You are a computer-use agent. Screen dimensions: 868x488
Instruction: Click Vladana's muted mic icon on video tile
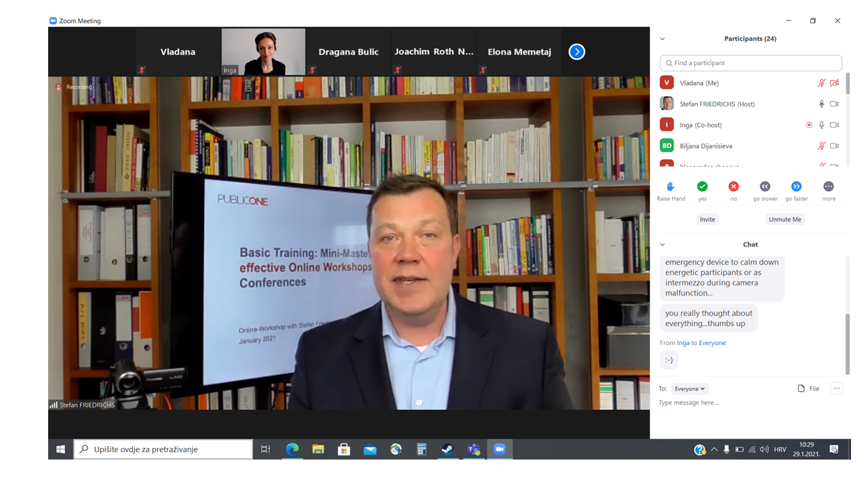[142, 70]
